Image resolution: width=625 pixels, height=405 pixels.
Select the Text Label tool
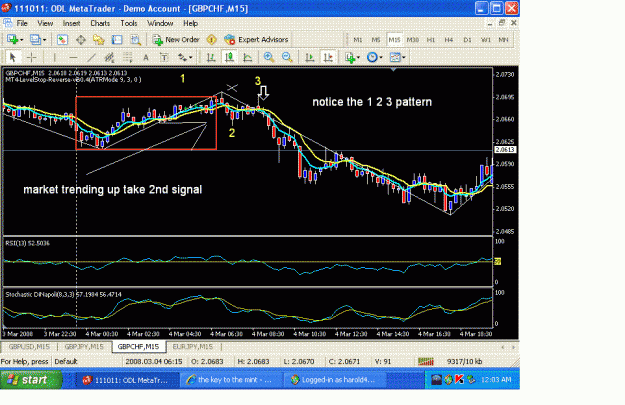tap(164, 57)
